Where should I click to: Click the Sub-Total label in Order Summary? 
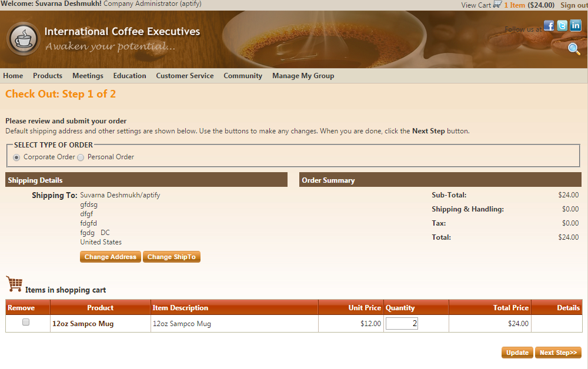pos(449,195)
